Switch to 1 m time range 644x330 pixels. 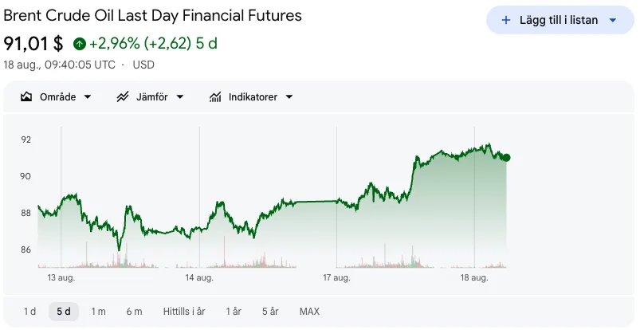click(x=99, y=312)
